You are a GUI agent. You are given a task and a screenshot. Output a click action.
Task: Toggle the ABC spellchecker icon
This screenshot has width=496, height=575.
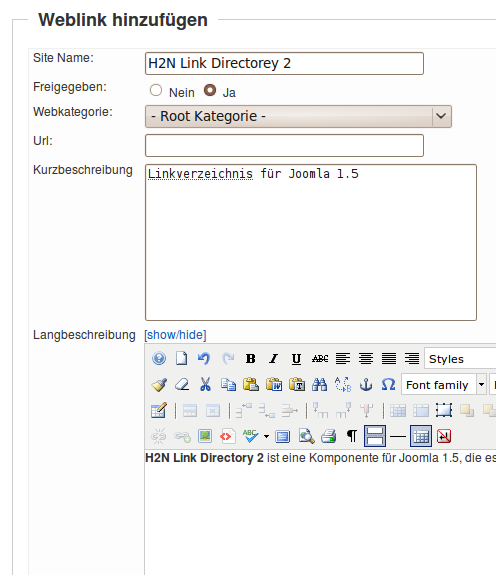(251, 436)
